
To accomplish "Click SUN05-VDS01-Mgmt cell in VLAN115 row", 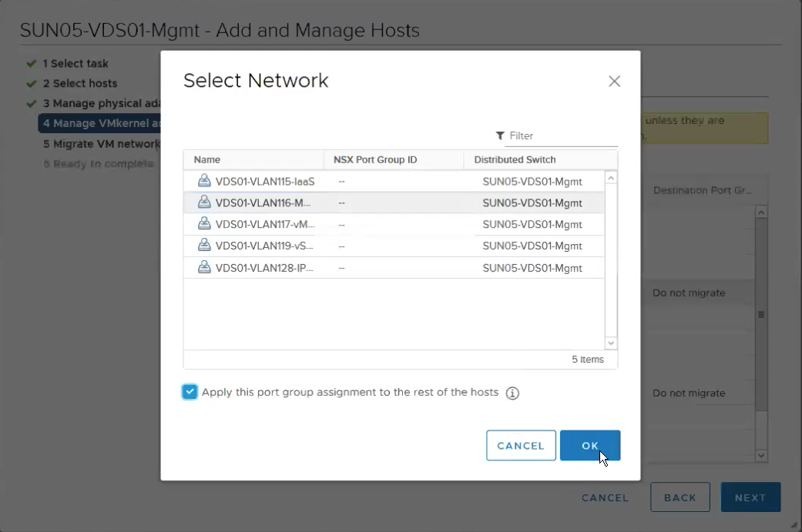I will pos(532,182).
